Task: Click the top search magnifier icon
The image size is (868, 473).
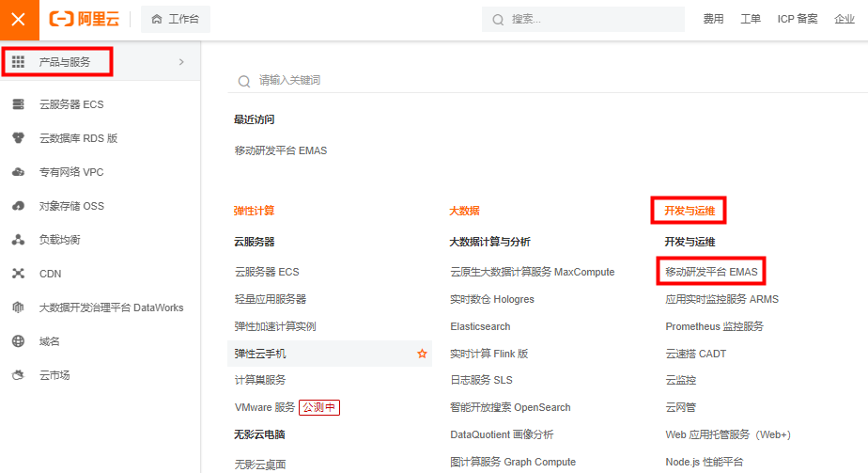Action: (x=498, y=20)
